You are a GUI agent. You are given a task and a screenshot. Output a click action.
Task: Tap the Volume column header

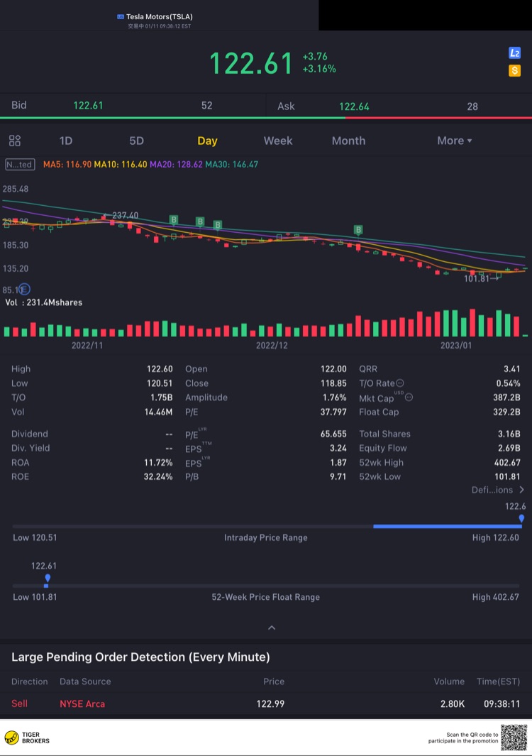point(449,681)
